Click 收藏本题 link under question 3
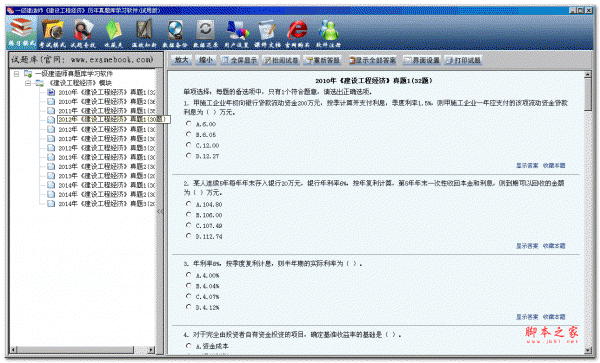Image resolution: width=600 pixels, height=363 pixels. tap(554, 317)
